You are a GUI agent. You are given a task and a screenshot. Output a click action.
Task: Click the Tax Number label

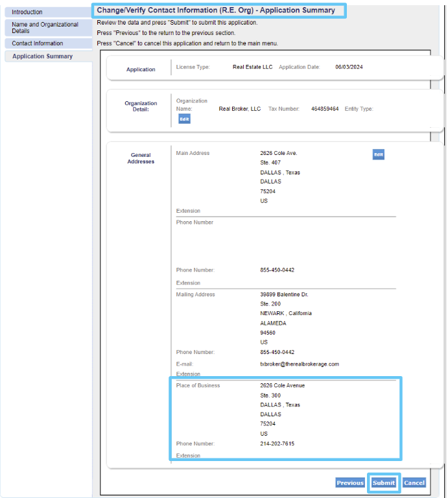point(284,109)
